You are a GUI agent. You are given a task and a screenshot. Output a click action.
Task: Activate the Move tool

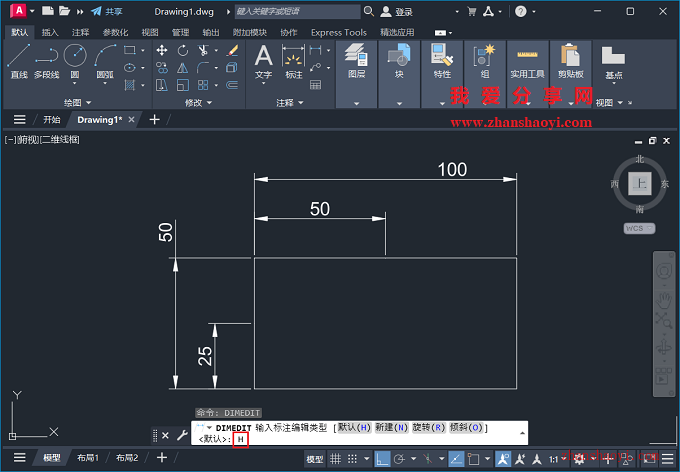[162, 50]
